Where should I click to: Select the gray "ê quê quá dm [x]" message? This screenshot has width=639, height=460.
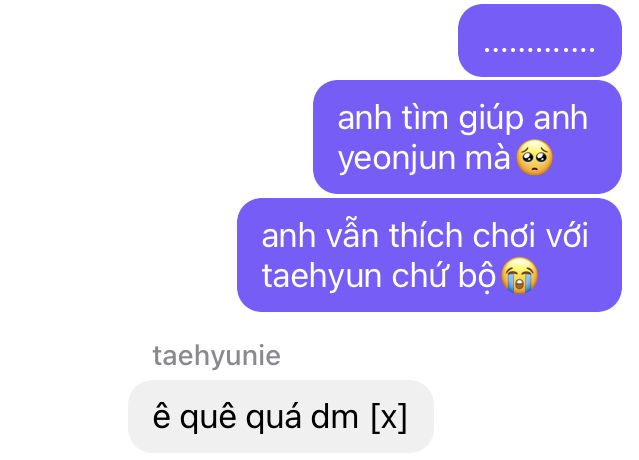tap(281, 416)
